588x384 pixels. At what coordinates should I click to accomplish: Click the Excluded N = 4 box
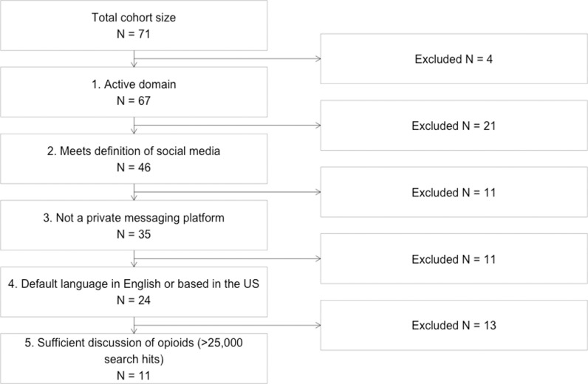(x=454, y=59)
